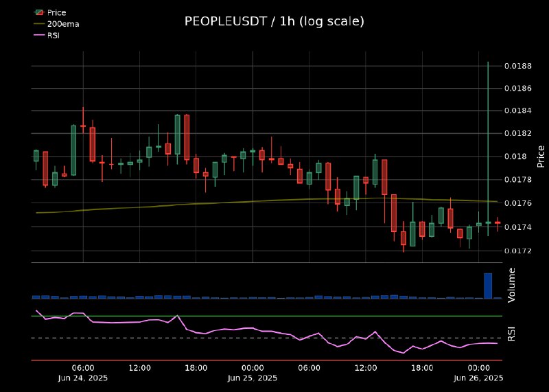Click the 0.0188 price axis label
This screenshot has height=392, width=549.
tap(518, 66)
